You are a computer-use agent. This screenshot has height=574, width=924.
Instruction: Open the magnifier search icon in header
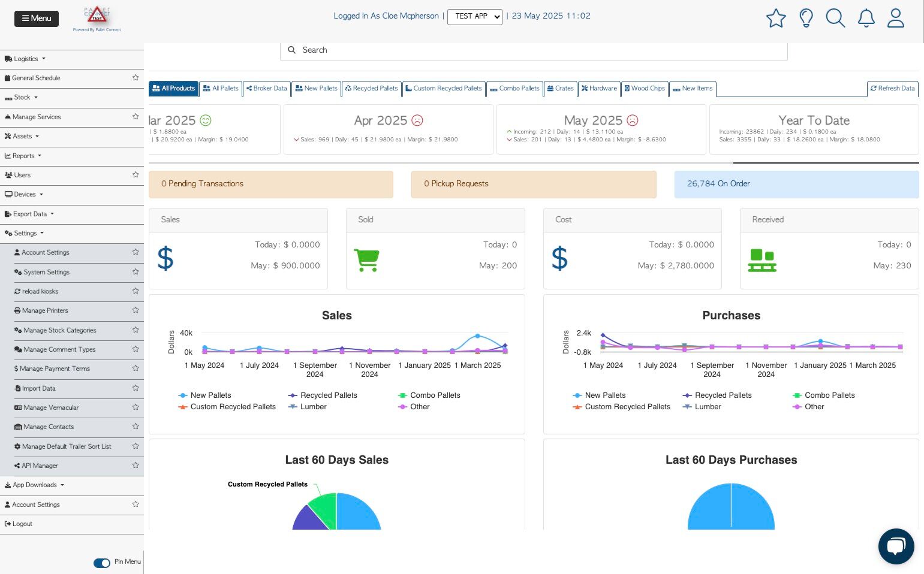coord(835,18)
